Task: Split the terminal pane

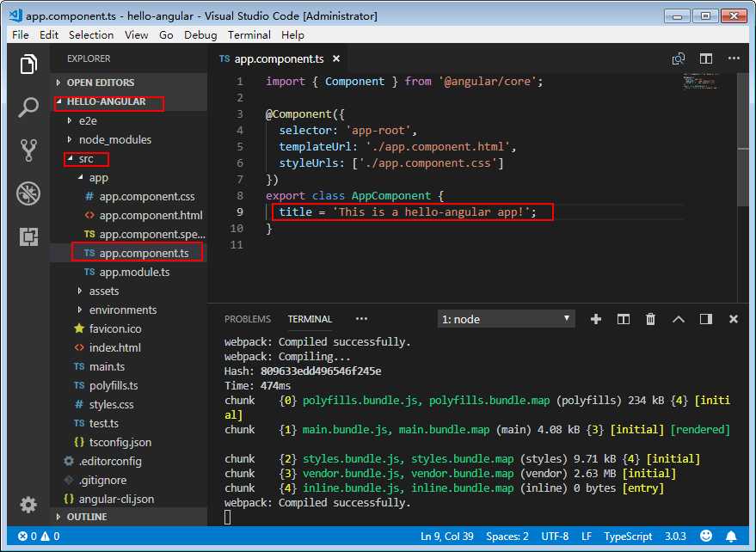Action: (624, 319)
